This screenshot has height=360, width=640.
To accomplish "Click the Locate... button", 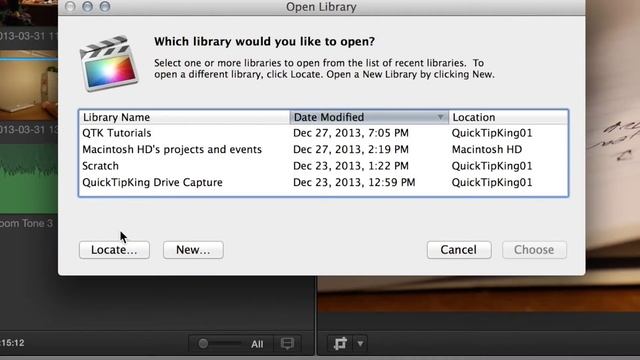I will click(114, 250).
